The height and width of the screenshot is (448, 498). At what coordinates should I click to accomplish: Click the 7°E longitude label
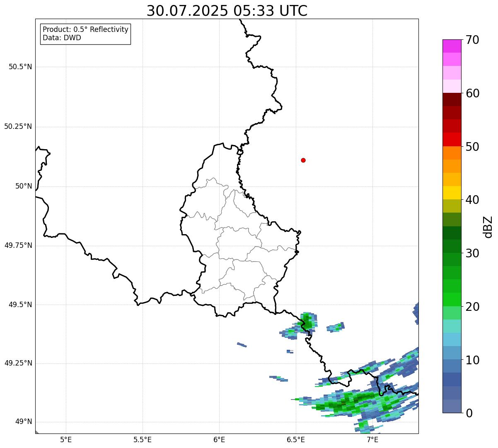(372, 439)
